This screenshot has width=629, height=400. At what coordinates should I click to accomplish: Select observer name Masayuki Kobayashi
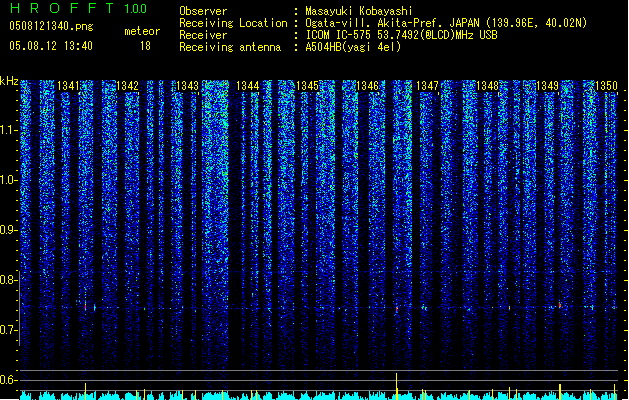[359, 11]
